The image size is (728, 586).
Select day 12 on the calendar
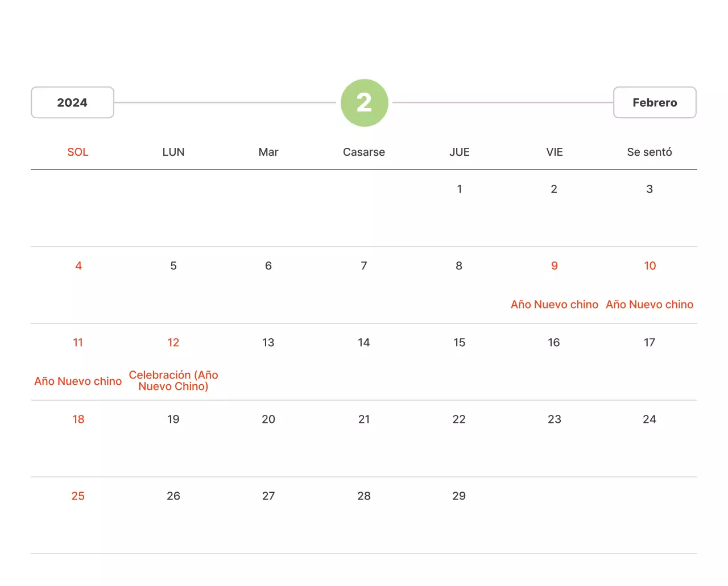[173, 343]
